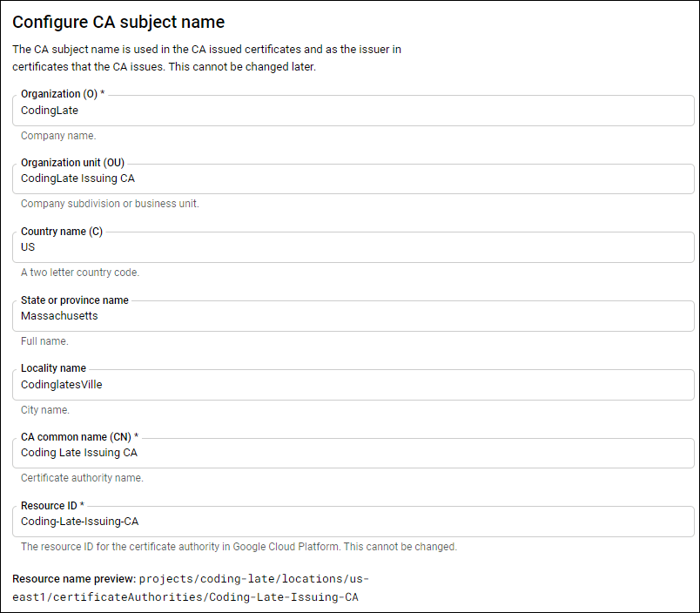Image resolution: width=700 pixels, height=613 pixels.
Task: Select the US country code value
Action: [27, 247]
